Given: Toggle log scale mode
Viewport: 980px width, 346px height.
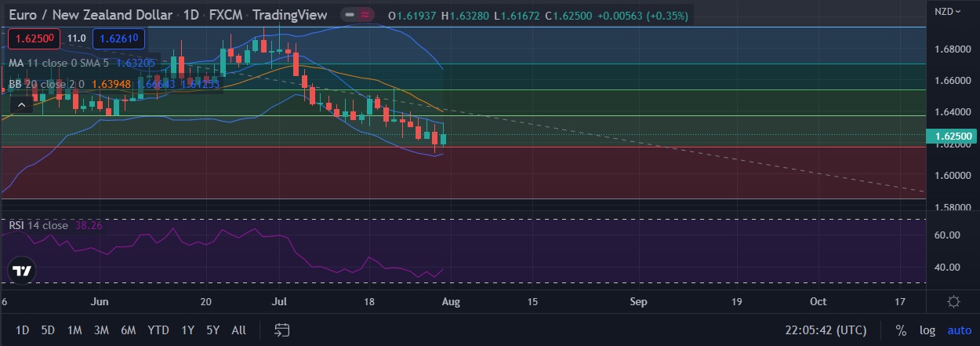Looking at the screenshot, I should (x=927, y=330).
